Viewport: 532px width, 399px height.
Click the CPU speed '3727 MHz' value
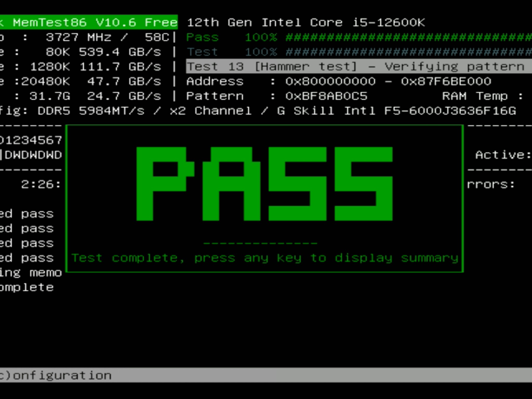(79, 37)
